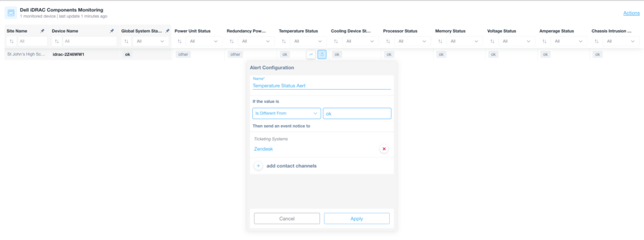Click the Temperature Status 'ok' value
Viewport: 644px width, 240px height.
coord(284,54)
